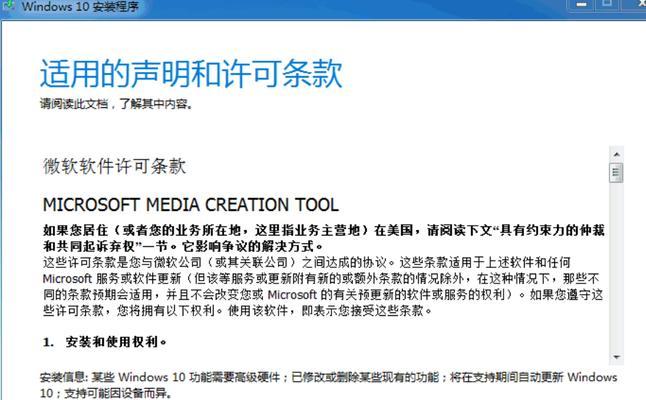Click the scrollbar up arrow in license text

pos(616,154)
